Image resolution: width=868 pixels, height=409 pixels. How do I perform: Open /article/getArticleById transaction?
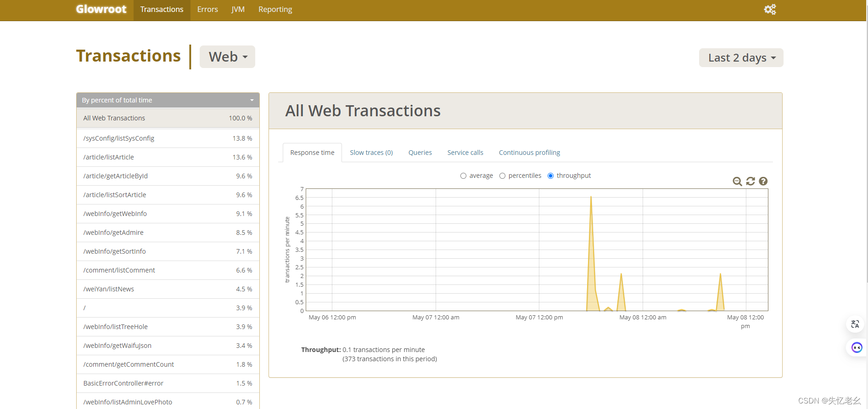168,176
